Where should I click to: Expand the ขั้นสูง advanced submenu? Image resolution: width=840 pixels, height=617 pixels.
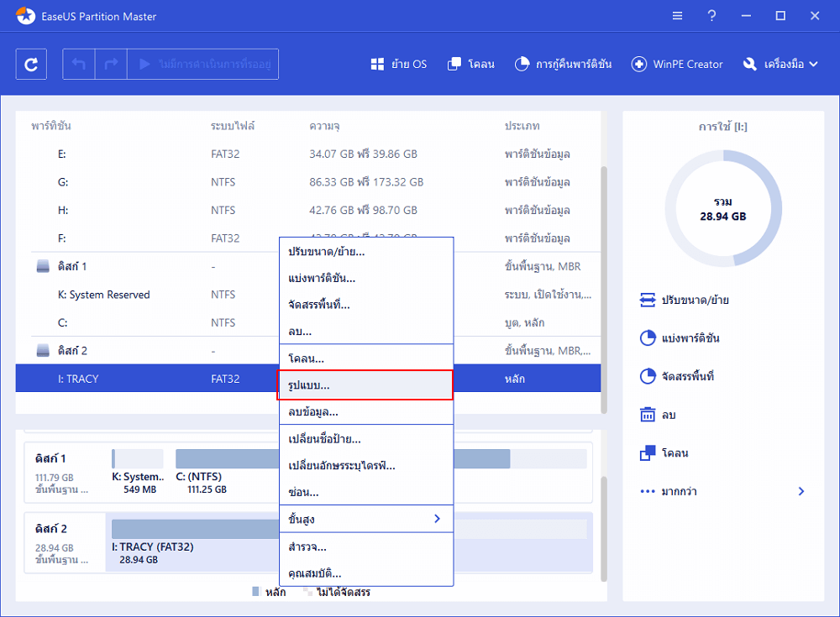pyautogui.click(x=366, y=519)
